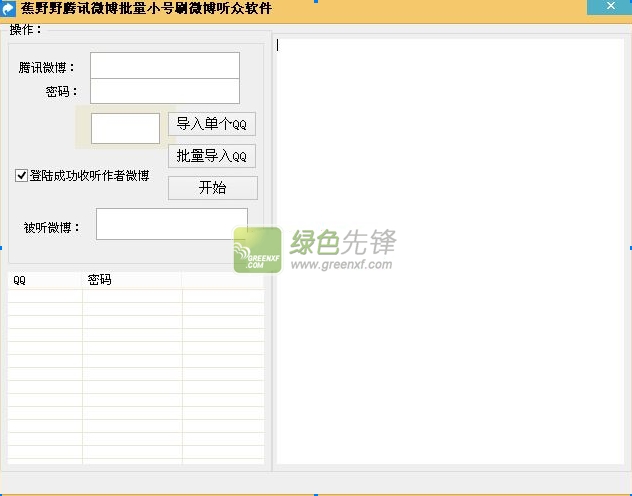
Task: Click the 被听微博： label
Action: pos(52,228)
